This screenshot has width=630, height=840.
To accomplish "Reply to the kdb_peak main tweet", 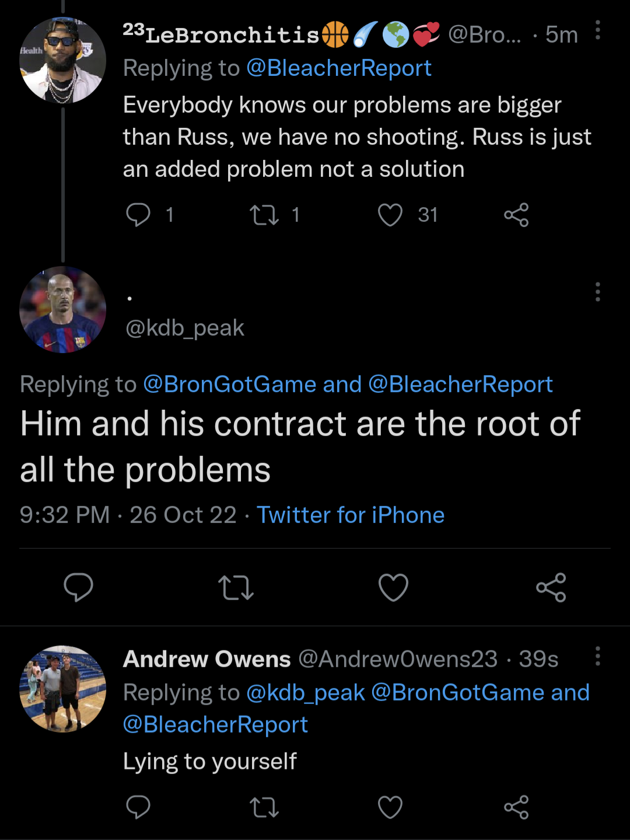I will pos(78,587).
